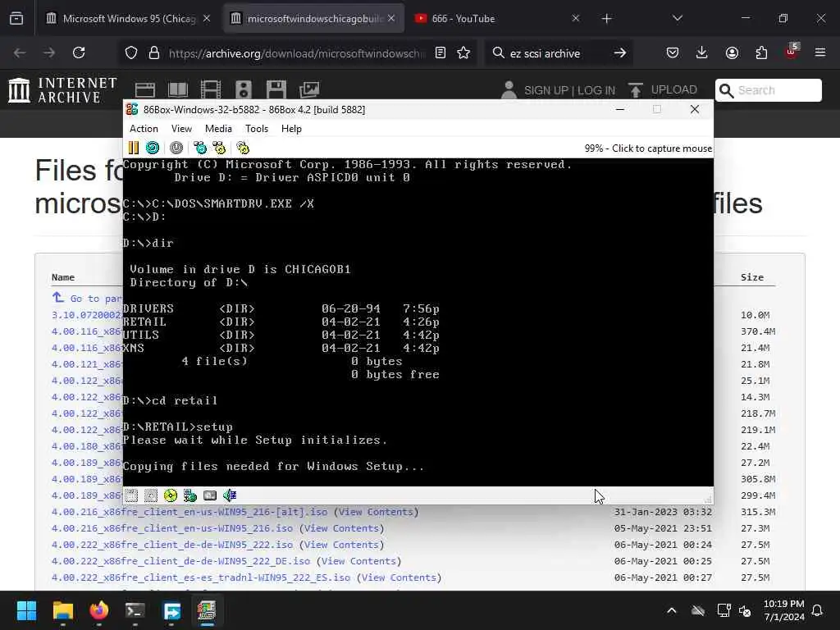Click the SIGN UP link
This screenshot has height=630, width=840.
[545, 90]
